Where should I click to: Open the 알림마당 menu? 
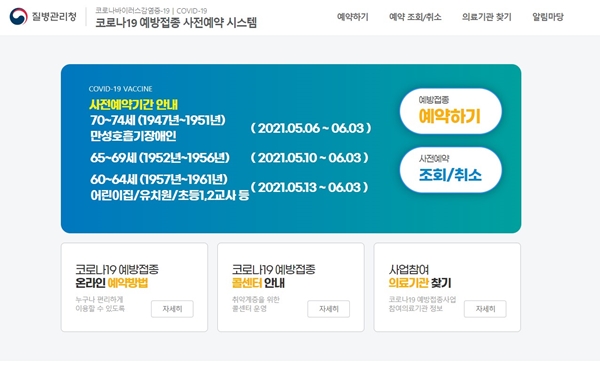tap(548, 17)
